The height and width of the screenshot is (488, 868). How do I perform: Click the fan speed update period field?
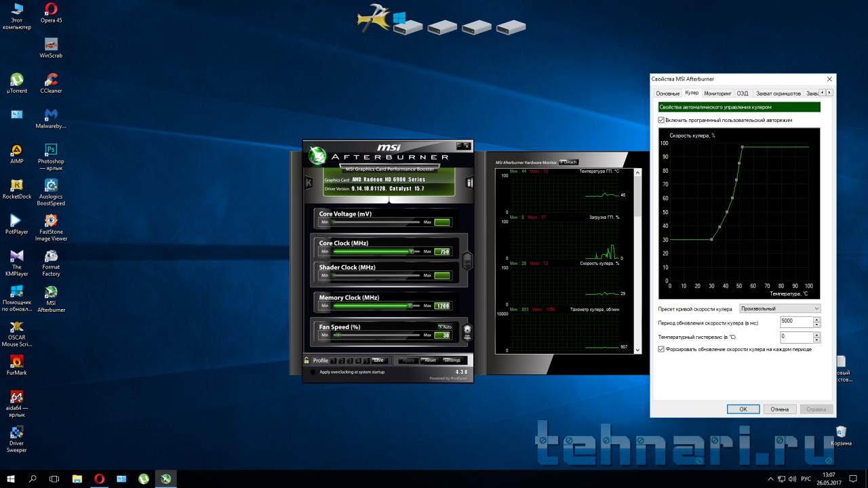point(796,323)
